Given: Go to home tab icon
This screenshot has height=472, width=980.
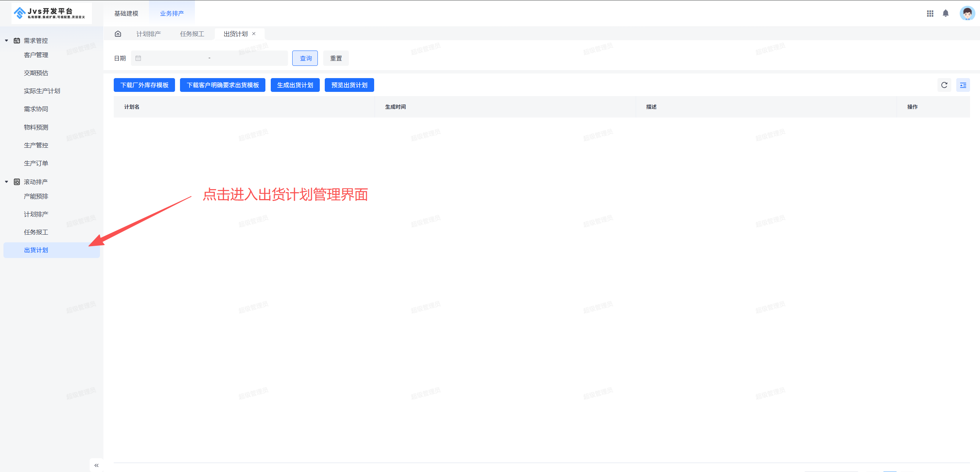Looking at the screenshot, I should [x=118, y=34].
